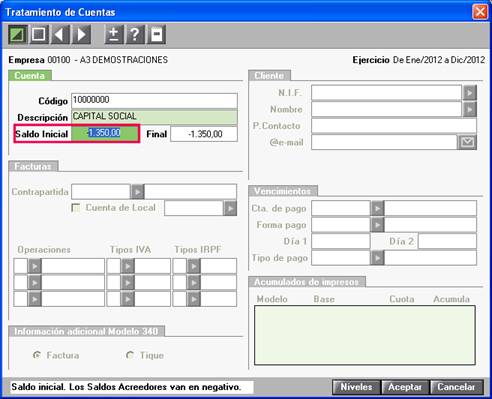Click the Código field with 10000000
This screenshot has height=399, width=492.
[x=154, y=101]
